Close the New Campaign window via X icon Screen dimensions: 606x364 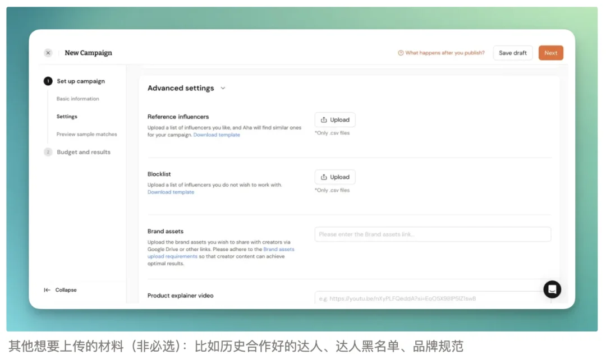point(48,52)
